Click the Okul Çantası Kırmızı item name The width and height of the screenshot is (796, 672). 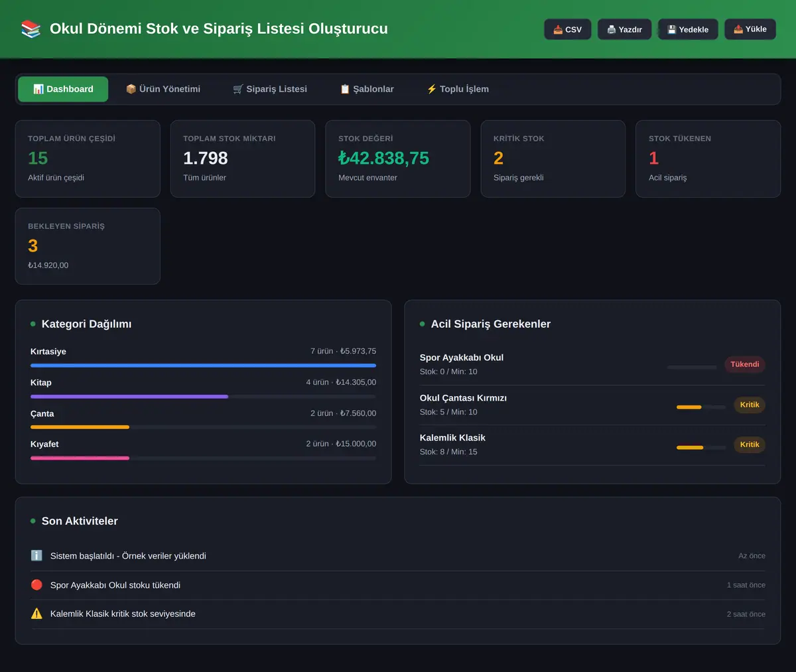click(463, 398)
